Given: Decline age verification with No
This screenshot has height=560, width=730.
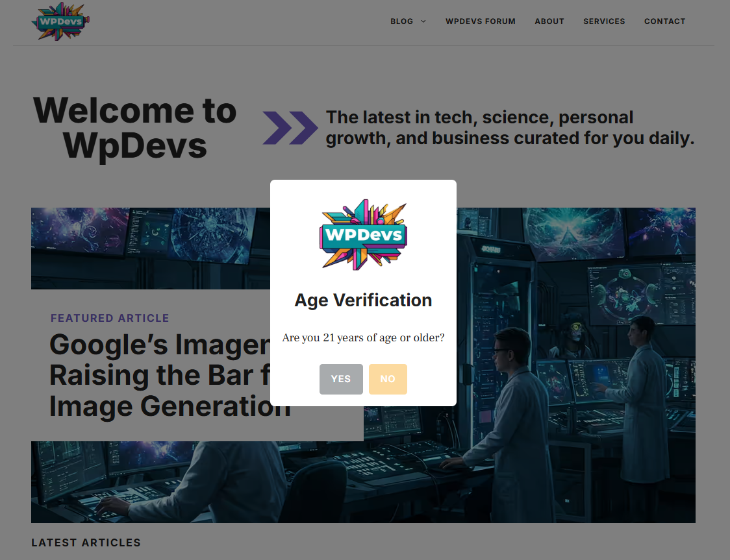Looking at the screenshot, I should tap(388, 379).
